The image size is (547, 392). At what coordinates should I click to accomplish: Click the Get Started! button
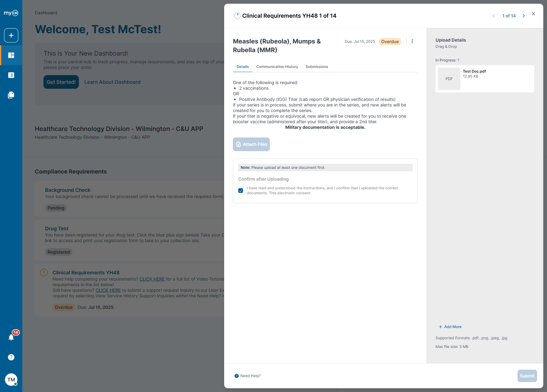click(x=61, y=82)
